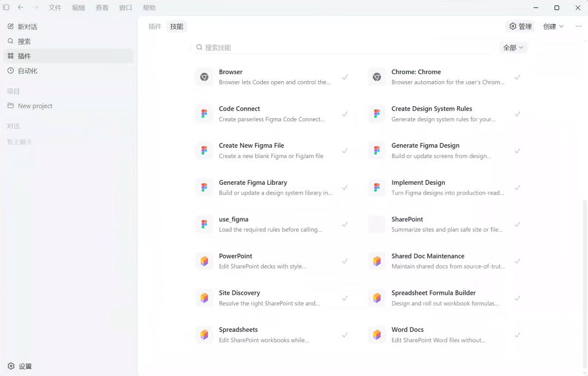Image resolution: width=588 pixels, height=376 pixels.
Task: Open 搜索 in the sidebar
Action: tap(68, 41)
